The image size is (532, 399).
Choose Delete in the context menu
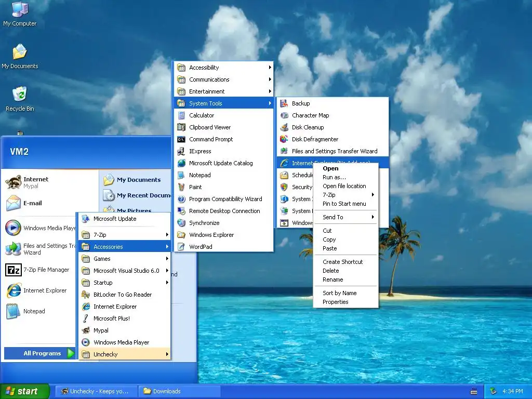coord(345,271)
